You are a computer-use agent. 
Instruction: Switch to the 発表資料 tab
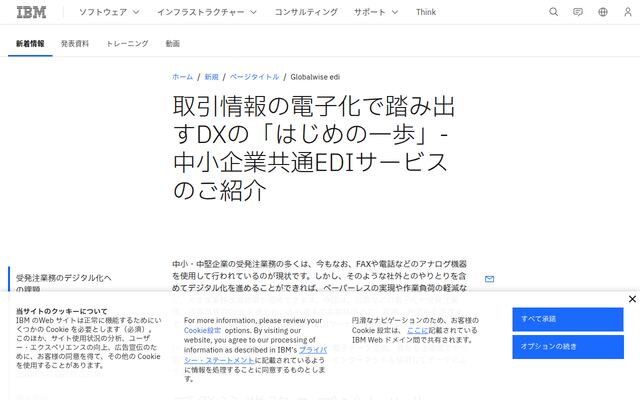pos(75,44)
